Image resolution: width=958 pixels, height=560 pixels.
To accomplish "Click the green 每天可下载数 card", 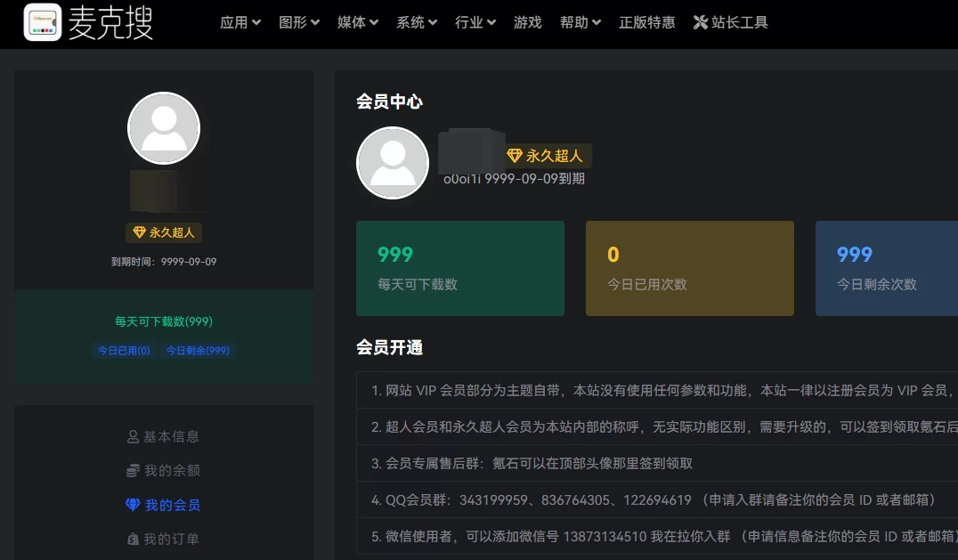I will pyautogui.click(x=460, y=268).
